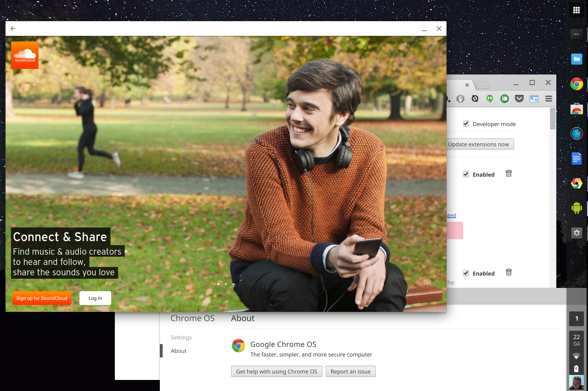The height and width of the screenshot is (391, 588).
Task: Click the About tab in Chrome OS settings
Action: point(179,351)
